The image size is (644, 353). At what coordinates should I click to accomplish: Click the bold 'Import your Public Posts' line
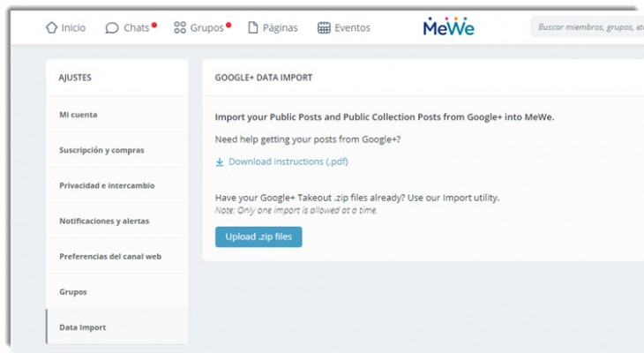point(385,117)
